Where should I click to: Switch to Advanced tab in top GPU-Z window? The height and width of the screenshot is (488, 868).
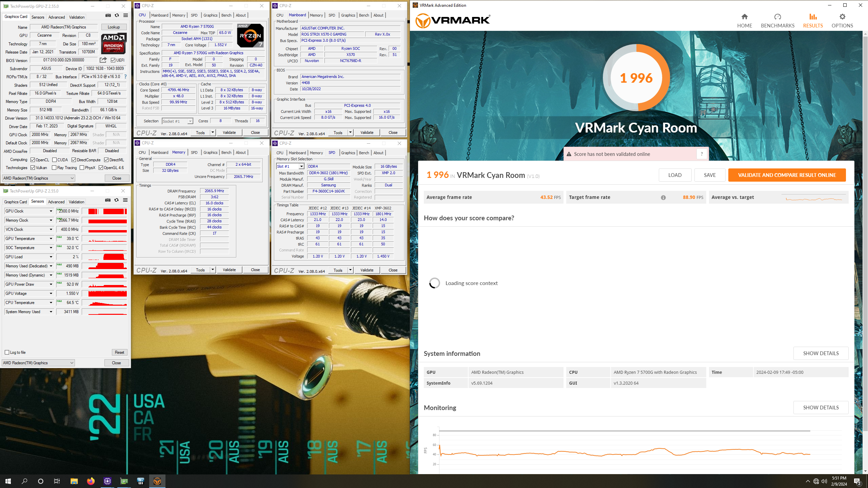[x=57, y=17]
